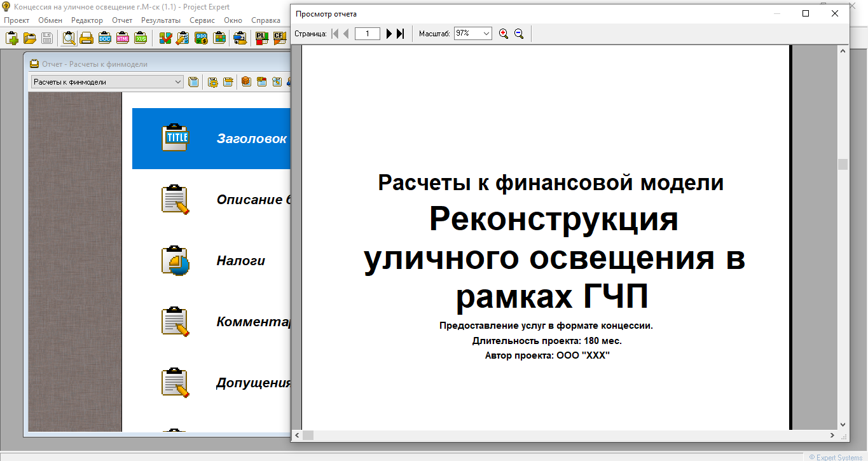Image resolution: width=868 pixels, height=461 pixels.
Task: Click the colored squares clipboard icon
Action: pos(219,38)
